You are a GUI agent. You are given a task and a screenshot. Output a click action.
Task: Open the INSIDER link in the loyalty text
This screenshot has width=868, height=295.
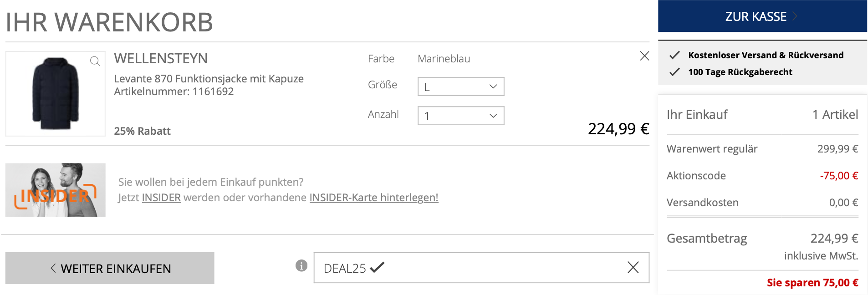coord(161,198)
